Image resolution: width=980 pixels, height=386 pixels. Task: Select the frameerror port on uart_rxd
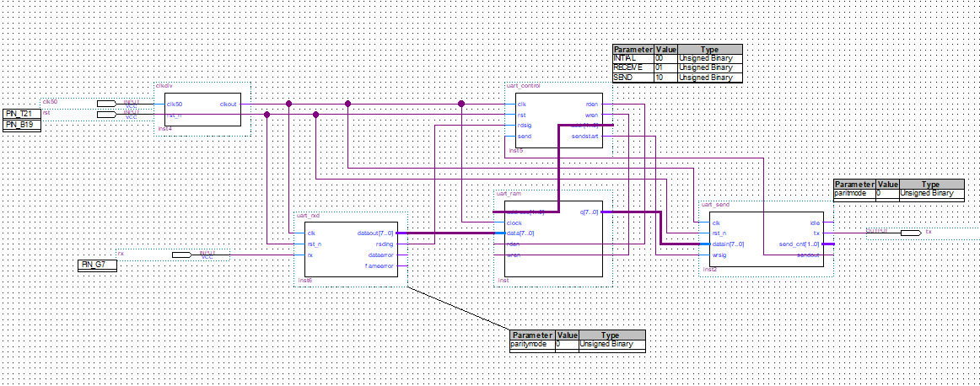click(x=380, y=265)
